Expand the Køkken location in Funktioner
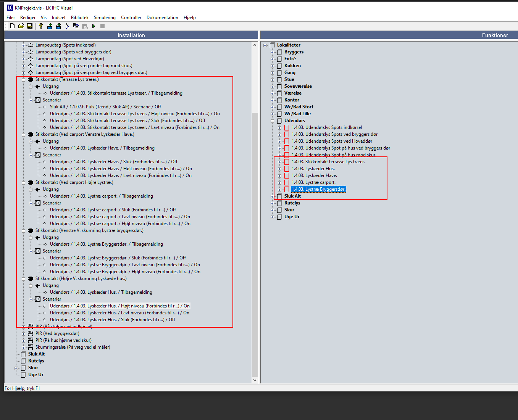Screen dimensions: 518x420 point(272,66)
